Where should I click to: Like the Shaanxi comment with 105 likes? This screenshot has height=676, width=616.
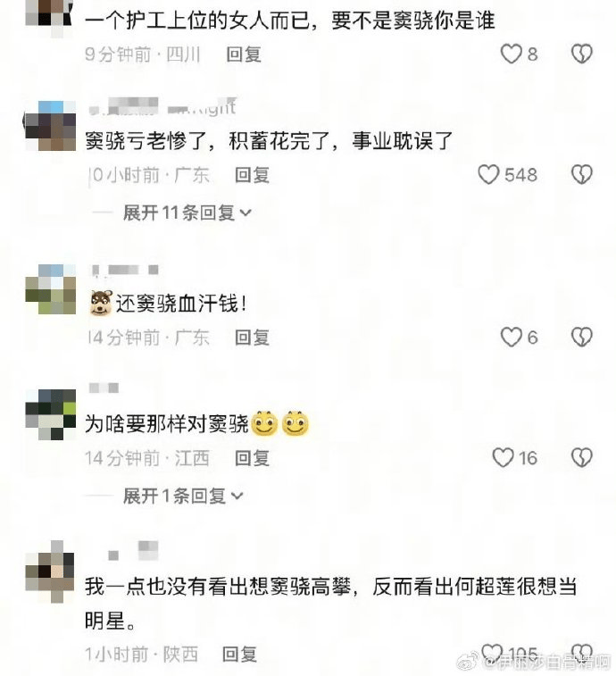[x=492, y=654]
